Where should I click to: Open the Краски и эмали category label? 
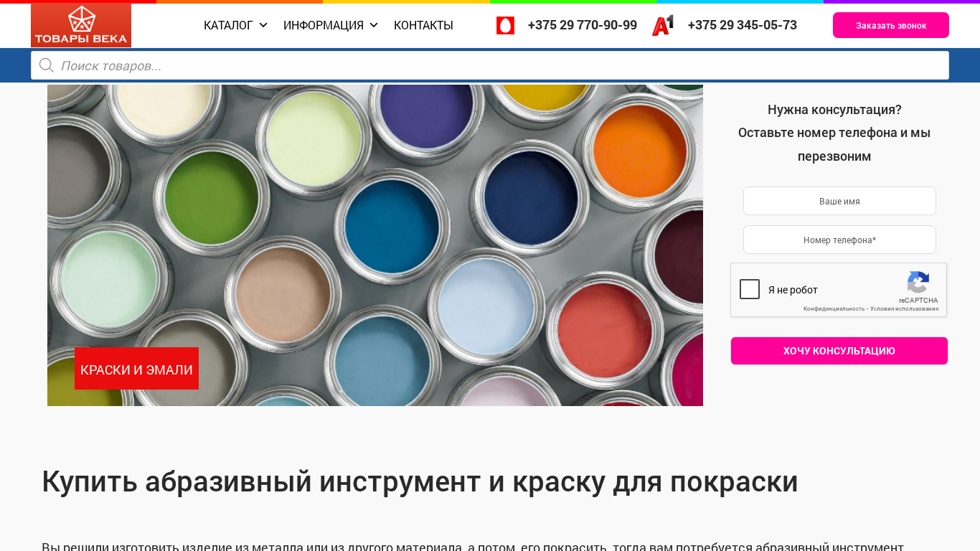[136, 369]
